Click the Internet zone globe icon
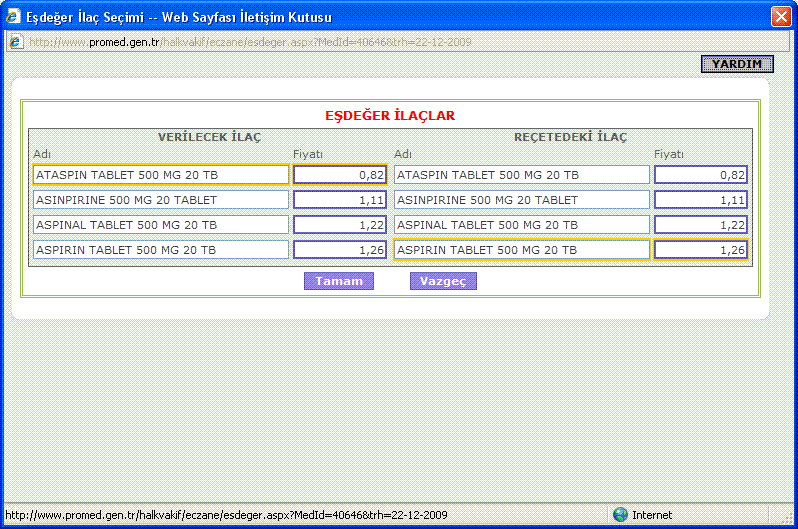Viewport: 798px width, 529px height. click(x=620, y=515)
